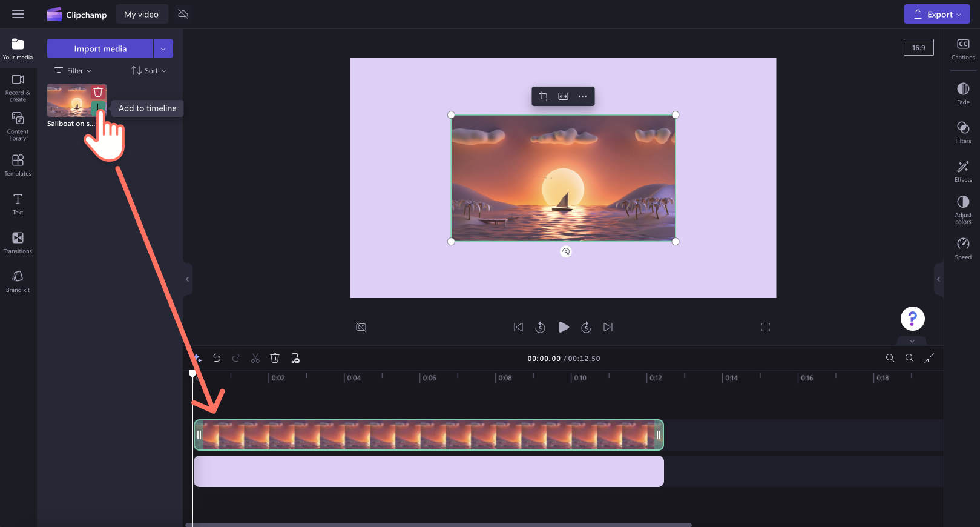Open the Speed panel
The width and height of the screenshot is (980, 527).
point(963,249)
